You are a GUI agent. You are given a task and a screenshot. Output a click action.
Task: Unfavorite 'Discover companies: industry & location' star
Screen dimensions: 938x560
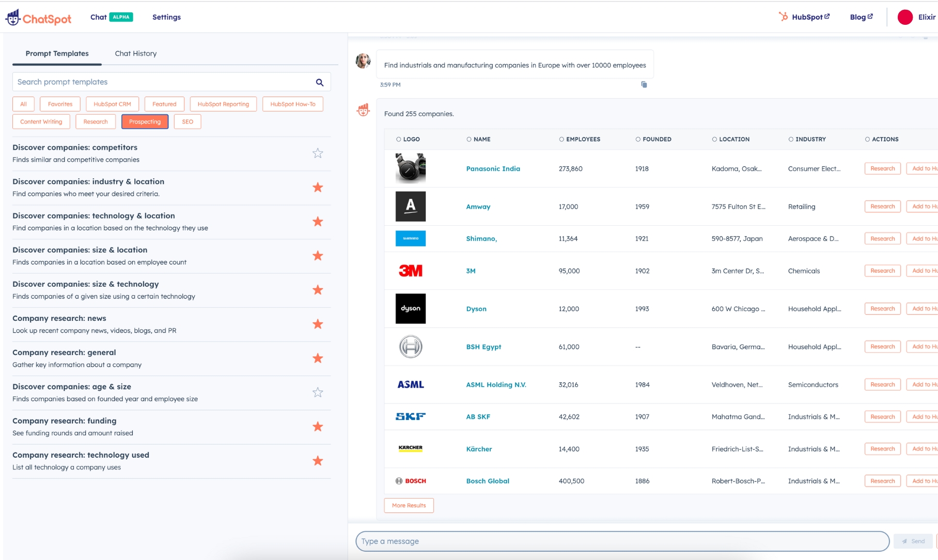[x=318, y=188]
